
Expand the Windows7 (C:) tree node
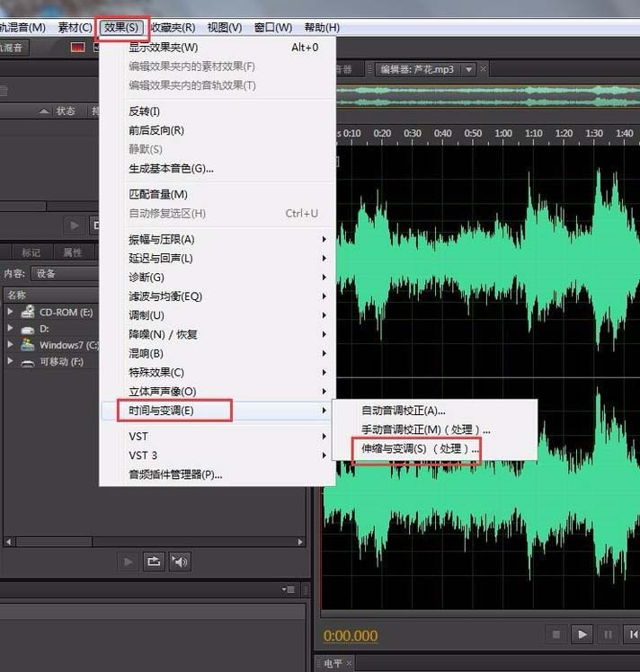click(x=10, y=345)
